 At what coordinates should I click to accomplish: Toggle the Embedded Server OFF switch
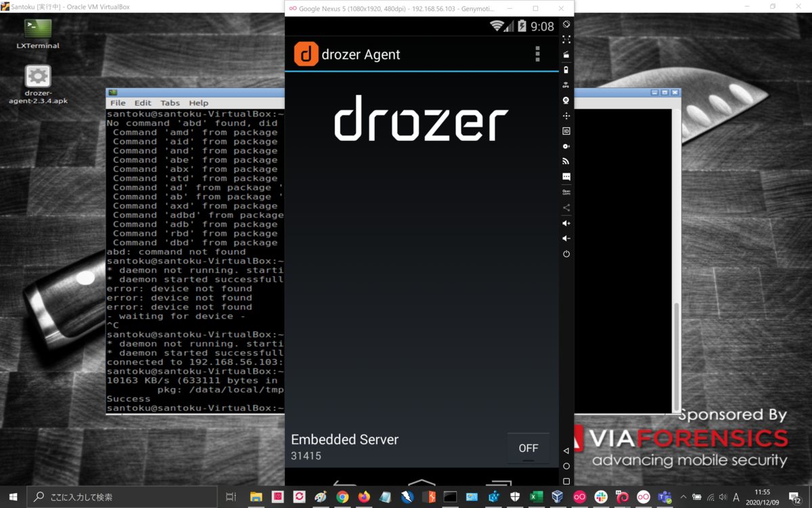coord(528,448)
